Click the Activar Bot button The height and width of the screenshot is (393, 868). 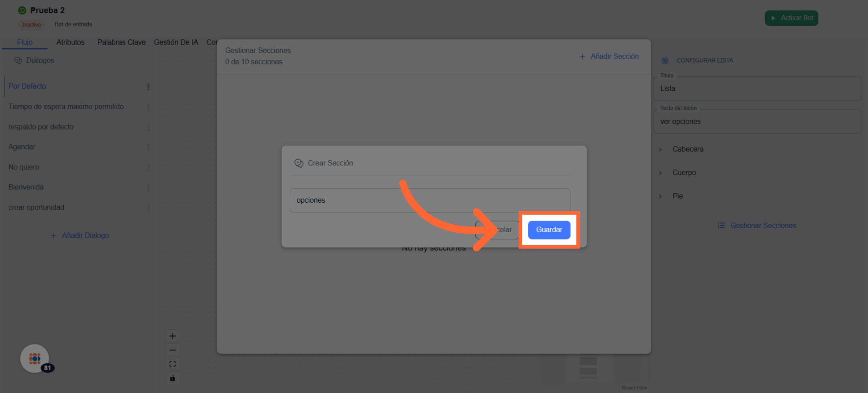[791, 18]
